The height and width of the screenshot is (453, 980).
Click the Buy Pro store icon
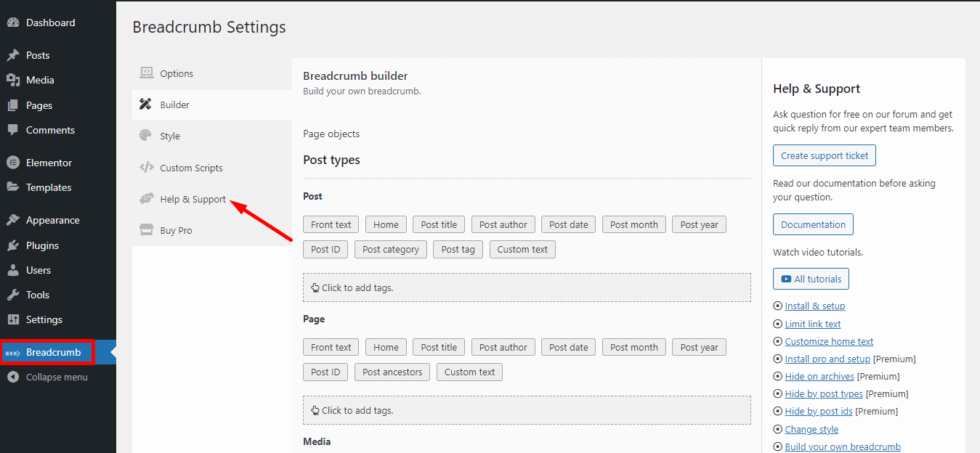pyautogui.click(x=147, y=230)
